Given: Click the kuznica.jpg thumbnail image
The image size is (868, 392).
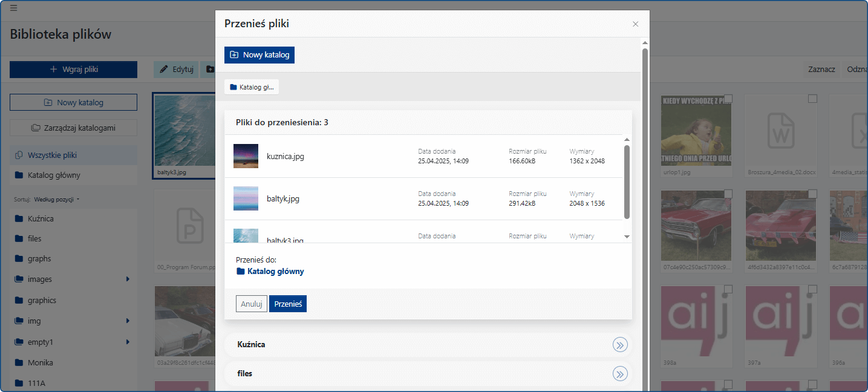Looking at the screenshot, I should [246, 156].
